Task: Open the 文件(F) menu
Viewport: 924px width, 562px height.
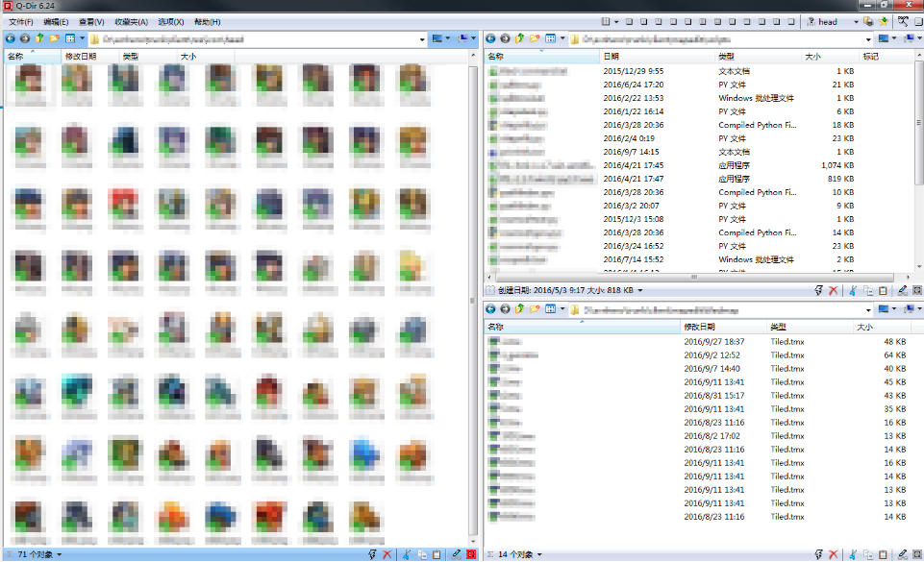Action: tap(20, 22)
